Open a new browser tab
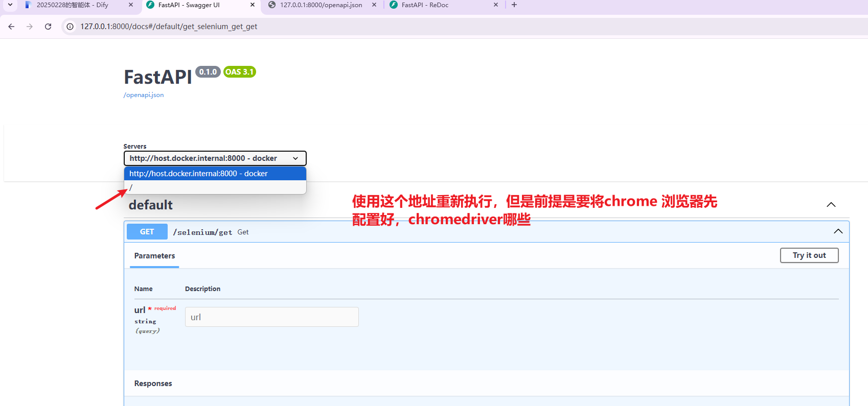Image resolution: width=868 pixels, height=406 pixels. pyautogui.click(x=514, y=5)
